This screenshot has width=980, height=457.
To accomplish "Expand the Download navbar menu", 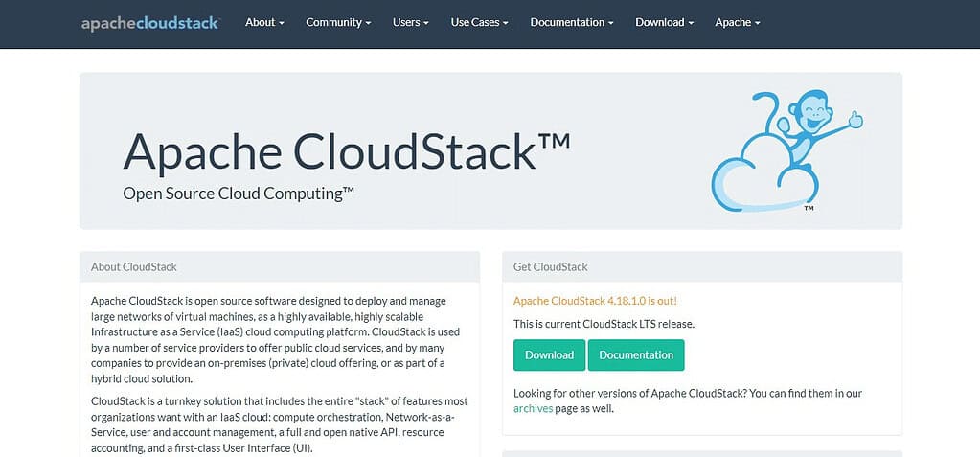I will click(665, 22).
